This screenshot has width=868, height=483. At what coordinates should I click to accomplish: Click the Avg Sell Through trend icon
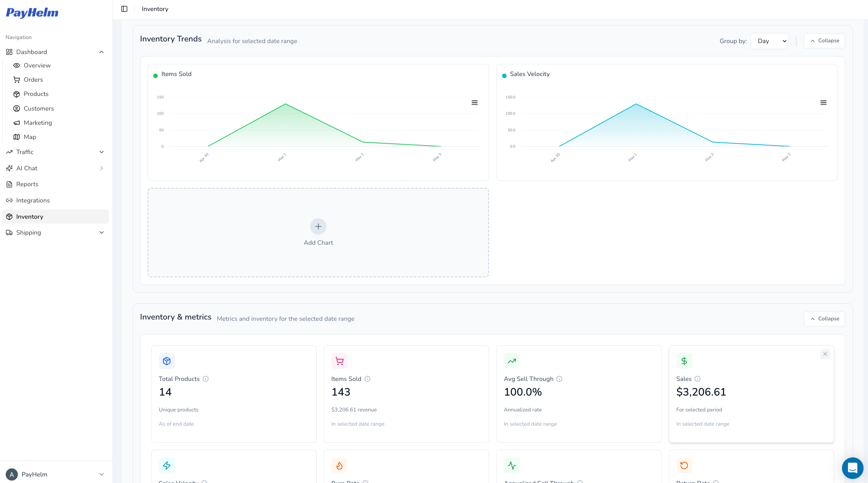pyautogui.click(x=512, y=361)
